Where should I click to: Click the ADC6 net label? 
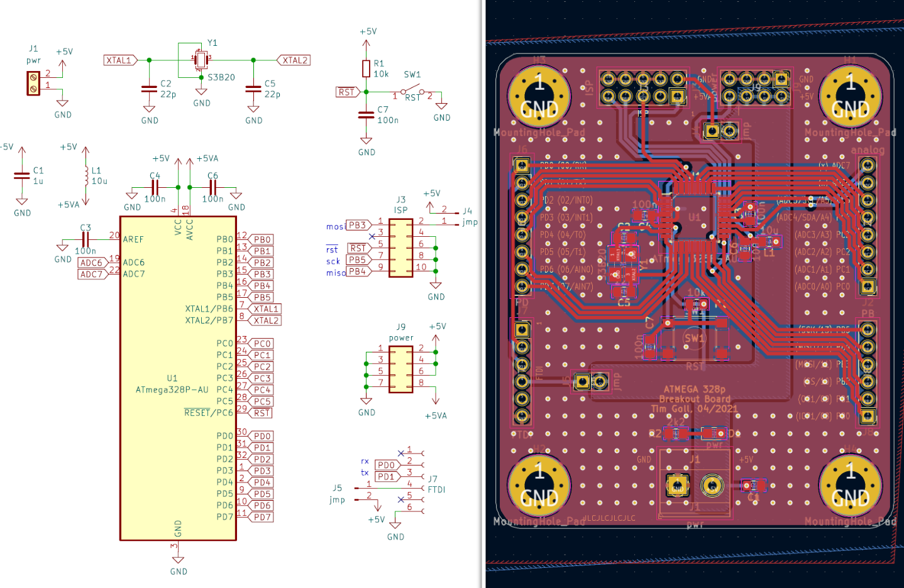92,263
